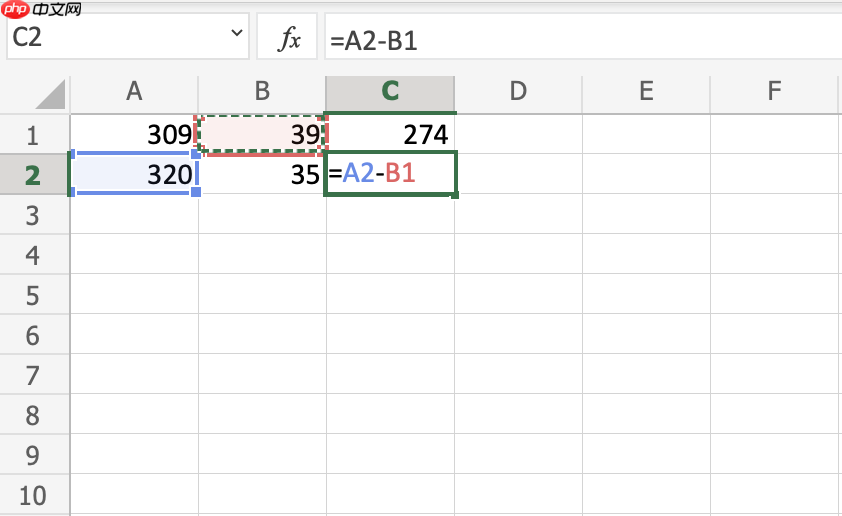This screenshot has height=516, width=842.
Task: Click the formula bar with =A2-B1
Action: pyautogui.click(x=583, y=38)
